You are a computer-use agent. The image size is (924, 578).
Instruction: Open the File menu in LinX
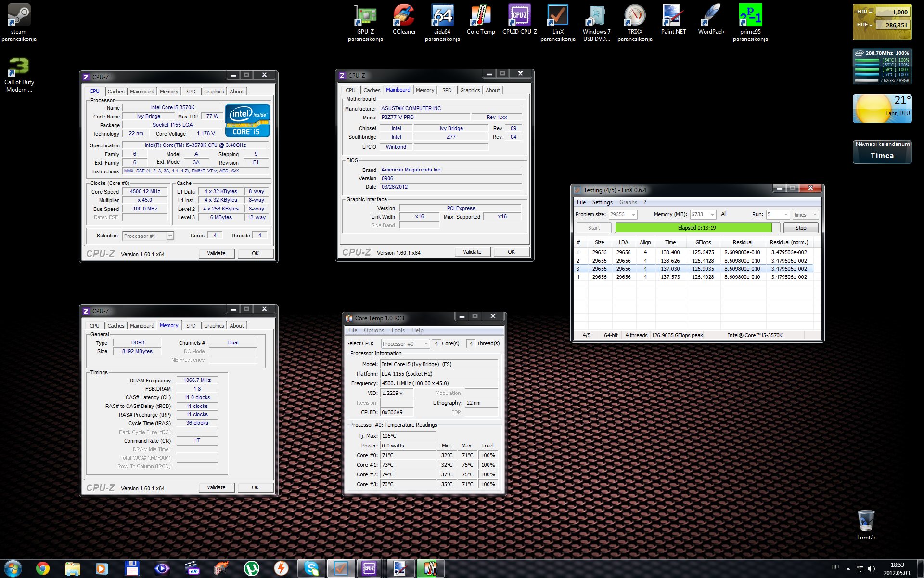(581, 202)
